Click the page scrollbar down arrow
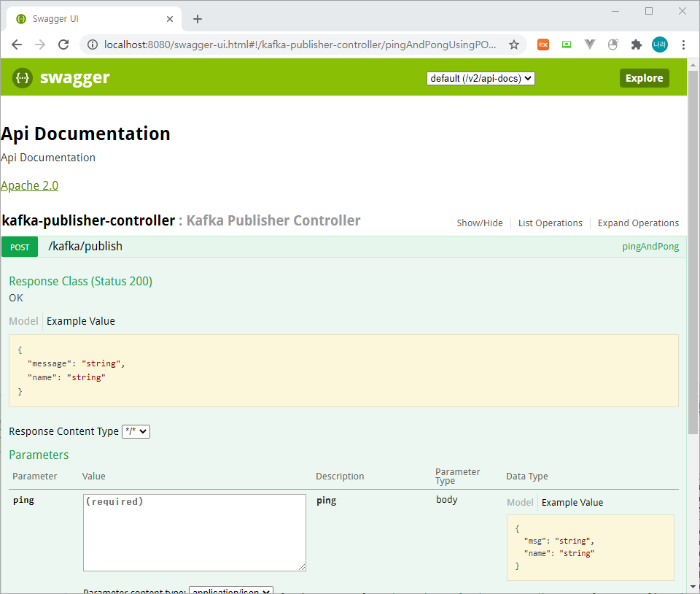The height and width of the screenshot is (594, 700). 693,587
